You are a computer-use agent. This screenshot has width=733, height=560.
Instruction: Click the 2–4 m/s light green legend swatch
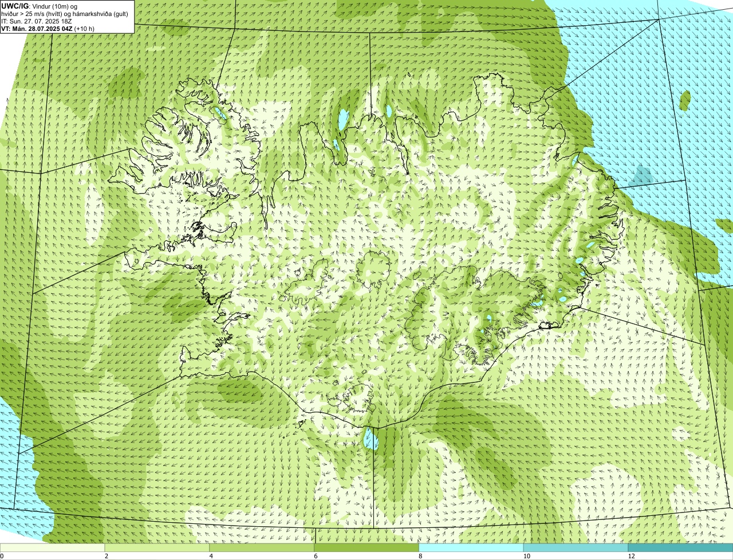click(157, 547)
